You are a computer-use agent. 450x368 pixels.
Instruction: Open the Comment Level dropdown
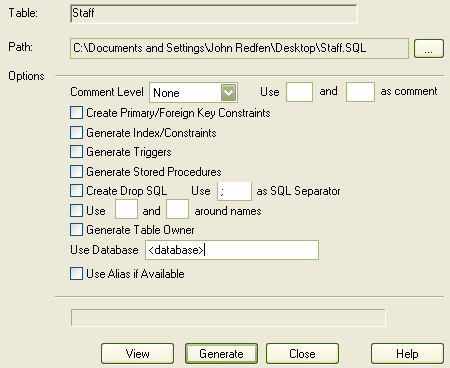tap(193, 92)
